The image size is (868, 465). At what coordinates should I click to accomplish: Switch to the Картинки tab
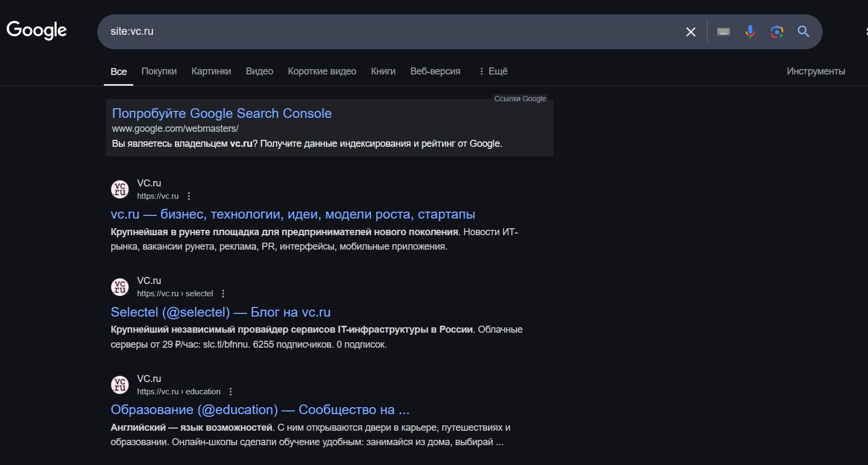[211, 71]
